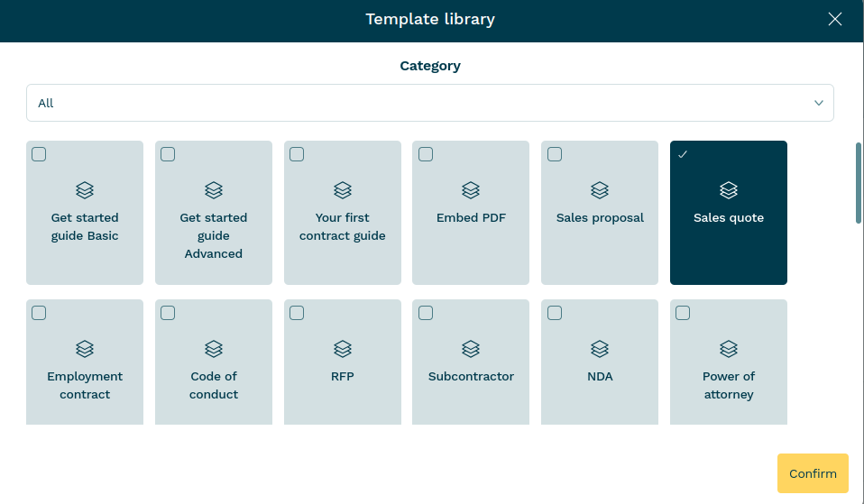Viewport: 864px width, 504px height.
Task: Select the Get started guide Advanced label
Action: coord(214,235)
